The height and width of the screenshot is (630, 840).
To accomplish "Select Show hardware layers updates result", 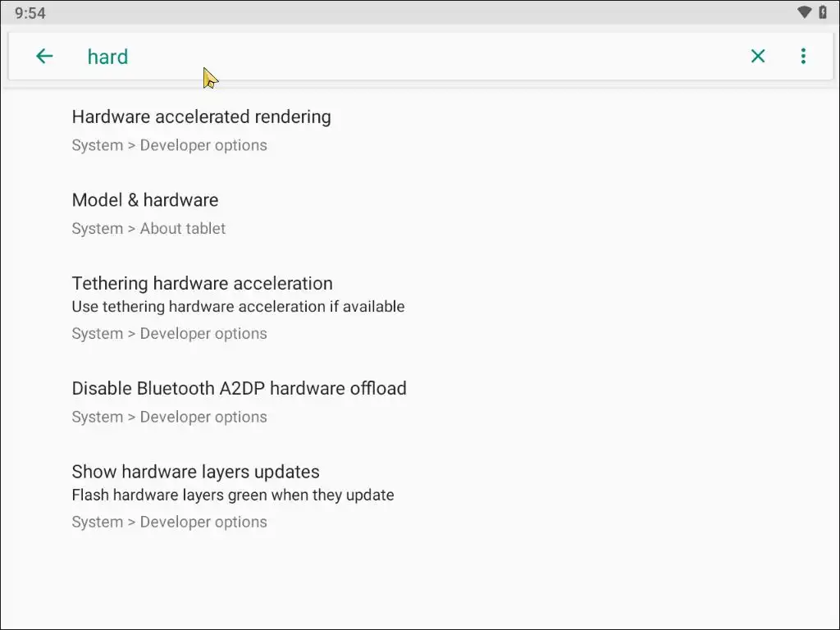I will [x=195, y=472].
